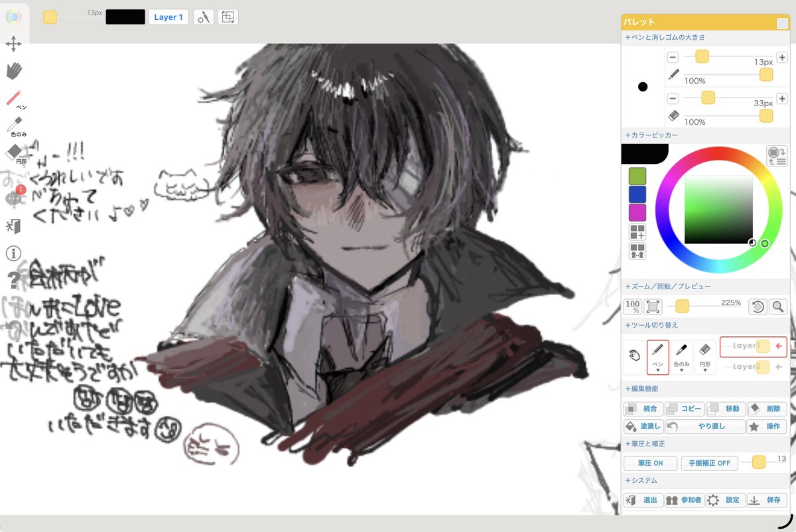Open eyedropper mode dropdown 色のみ

click(681, 370)
